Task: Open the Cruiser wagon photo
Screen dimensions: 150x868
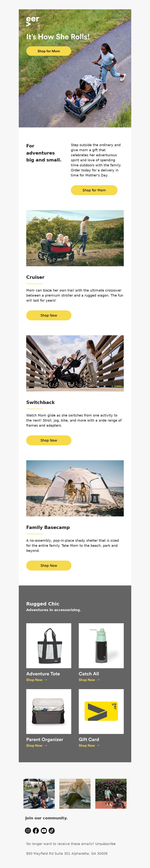Action: tap(75, 238)
